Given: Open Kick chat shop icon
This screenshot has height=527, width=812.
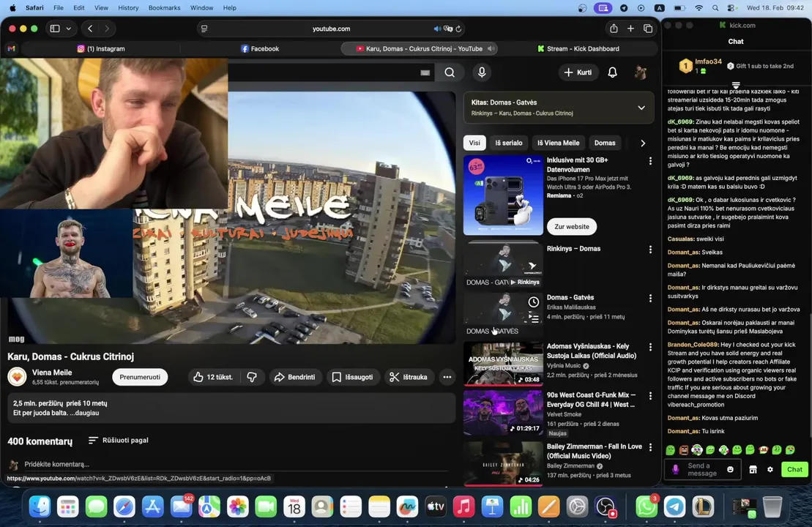Looking at the screenshot, I should tap(753, 469).
